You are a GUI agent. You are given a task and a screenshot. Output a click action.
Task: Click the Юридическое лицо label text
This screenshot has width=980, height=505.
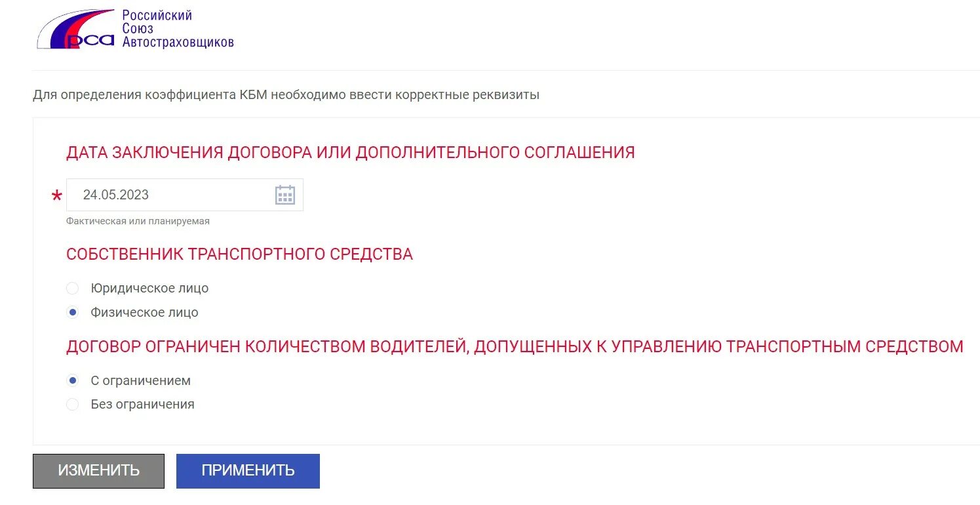149,288
